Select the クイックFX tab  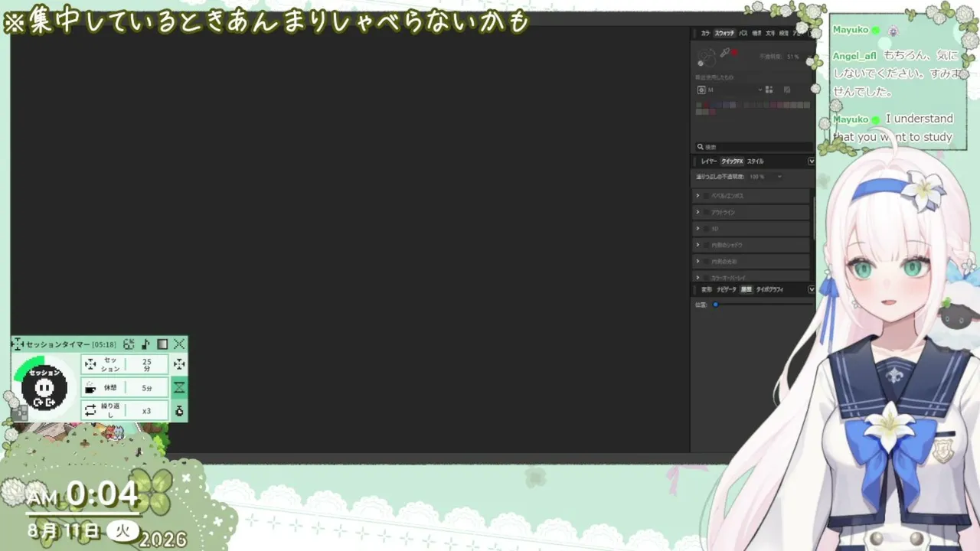coord(732,161)
